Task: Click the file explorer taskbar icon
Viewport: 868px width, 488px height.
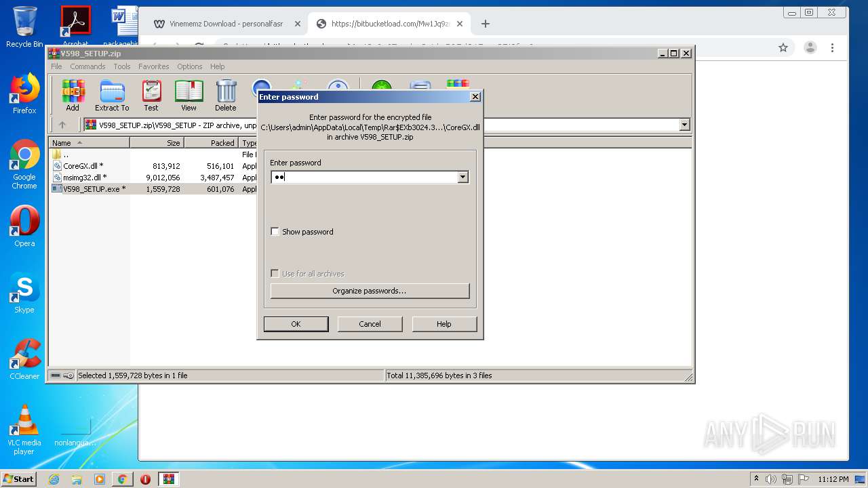Action: [77, 479]
